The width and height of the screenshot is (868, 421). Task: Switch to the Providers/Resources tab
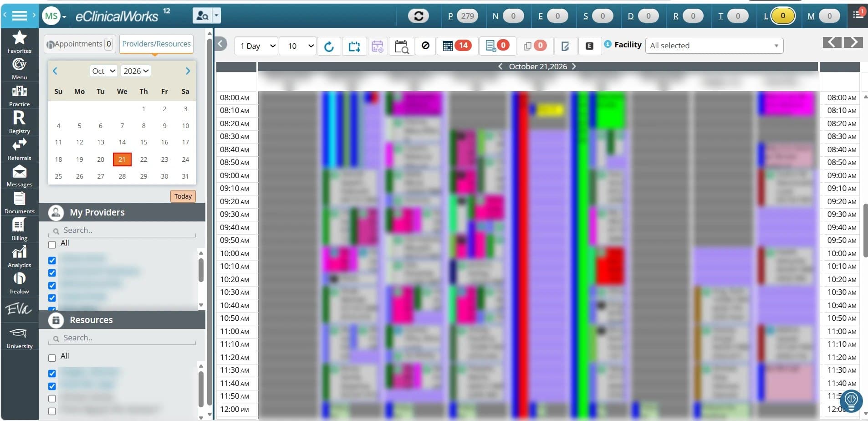(x=156, y=44)
